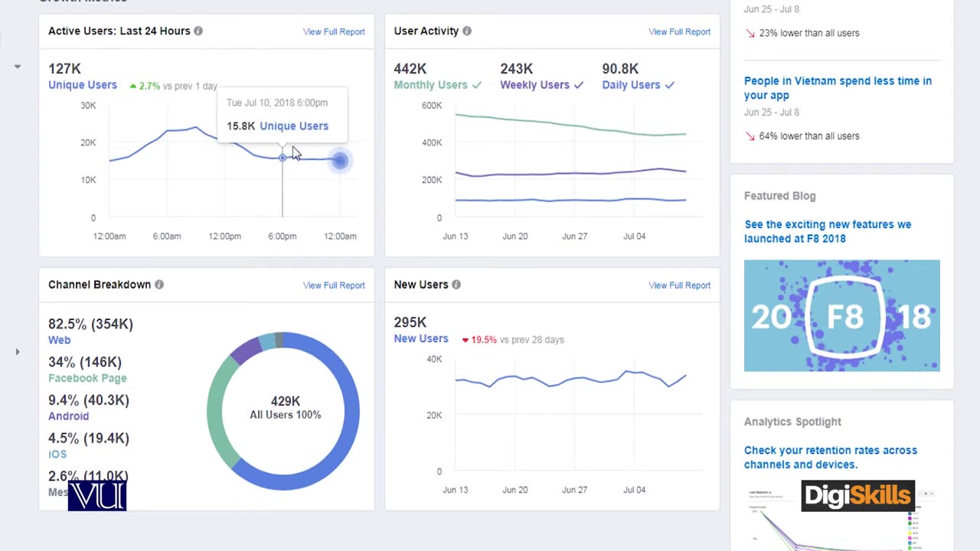Click the 442K monthly users value
Screen dimensions: 980x551
410,69
